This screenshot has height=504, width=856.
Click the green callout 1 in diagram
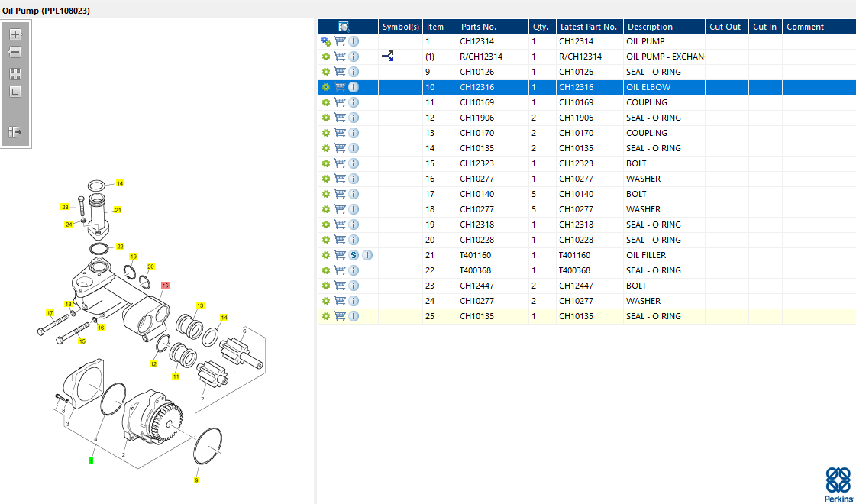[90, 460]
